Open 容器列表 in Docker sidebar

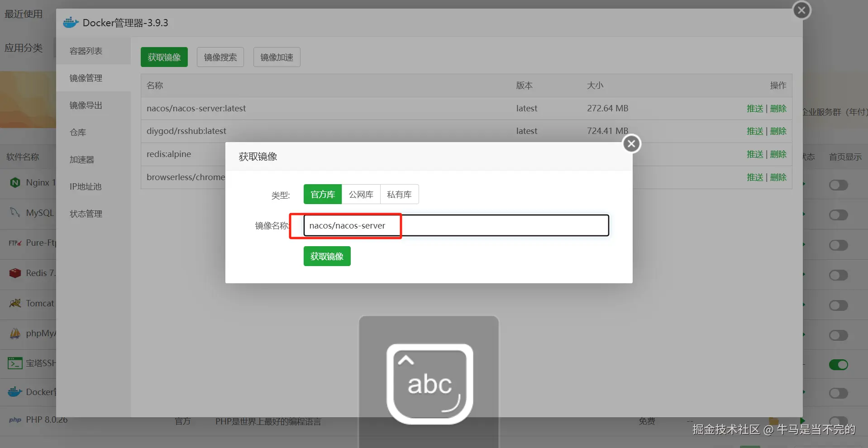click(x=93, y=51)
